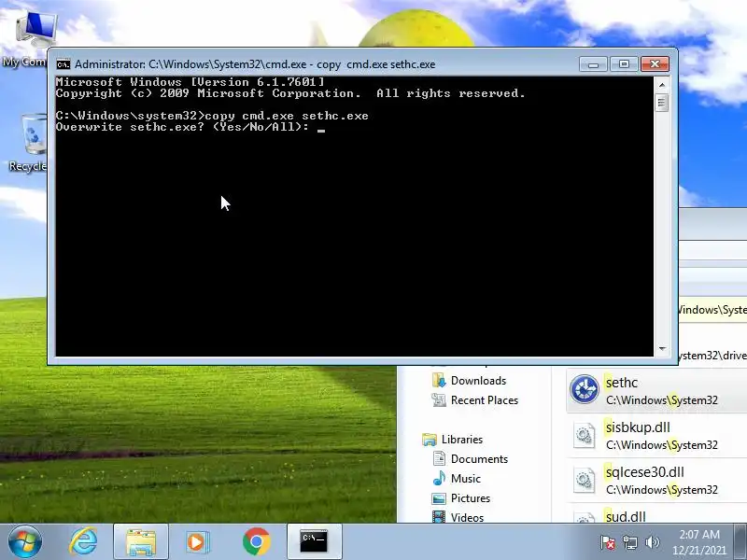Click the sisbkup.dll file icon

(x=585, y=435)
